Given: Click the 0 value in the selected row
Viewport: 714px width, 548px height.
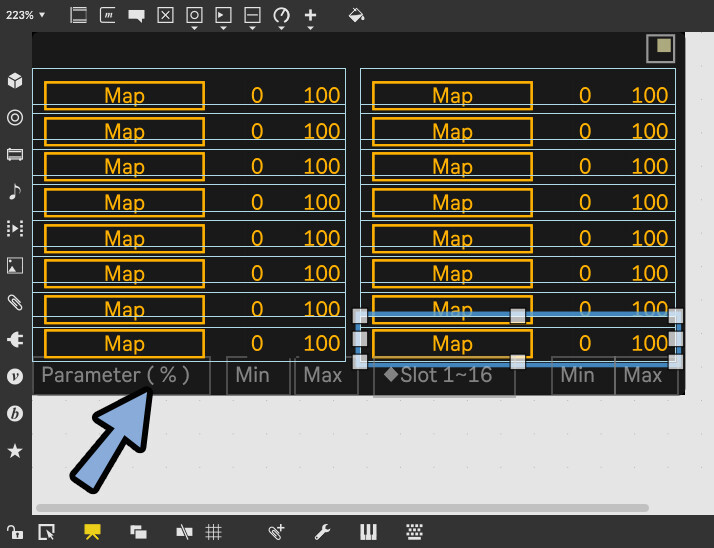Looking at the screenshot, I should [585, 343].
